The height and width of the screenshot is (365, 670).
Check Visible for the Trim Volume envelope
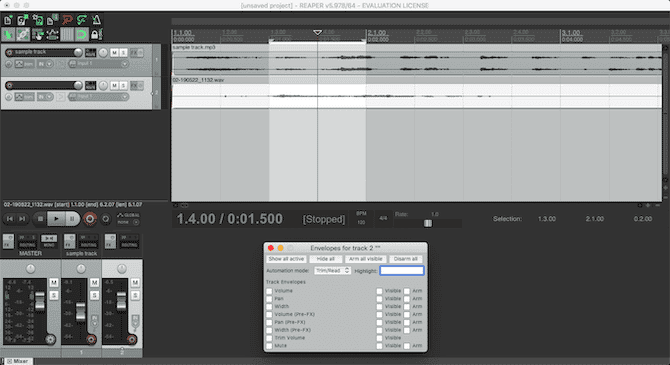point(379,338)
